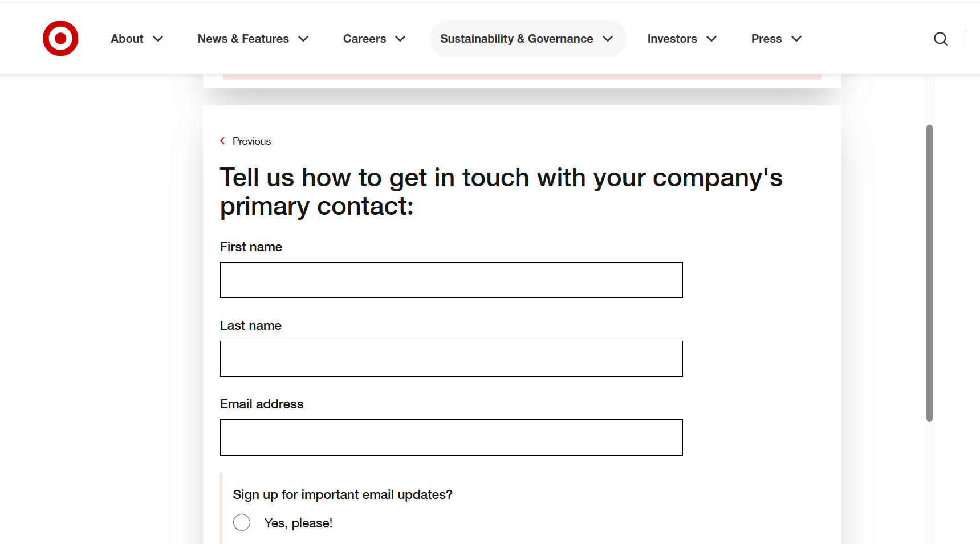Viewport: 980px width, 544px height.
Task: Go back using the Previous link
Action: click(x=251, y=141)
